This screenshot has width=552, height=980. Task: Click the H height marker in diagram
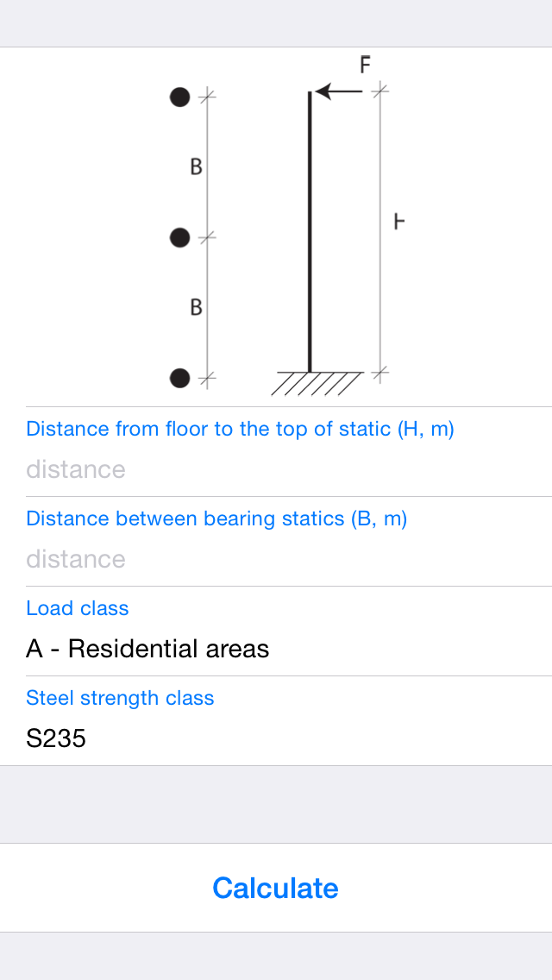pos(398,222)
